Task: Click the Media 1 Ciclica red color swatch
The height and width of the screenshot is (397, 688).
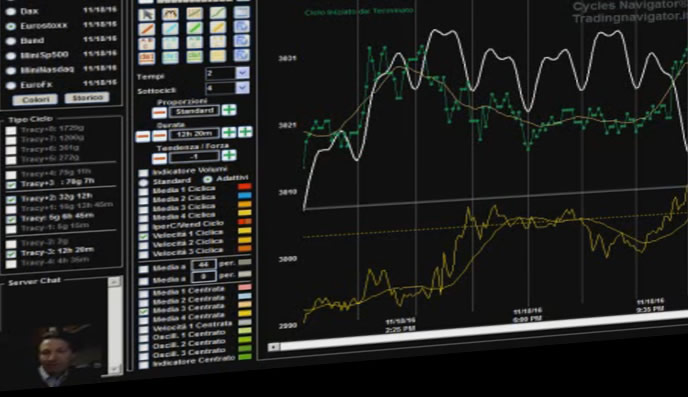Action: [244, 186]
